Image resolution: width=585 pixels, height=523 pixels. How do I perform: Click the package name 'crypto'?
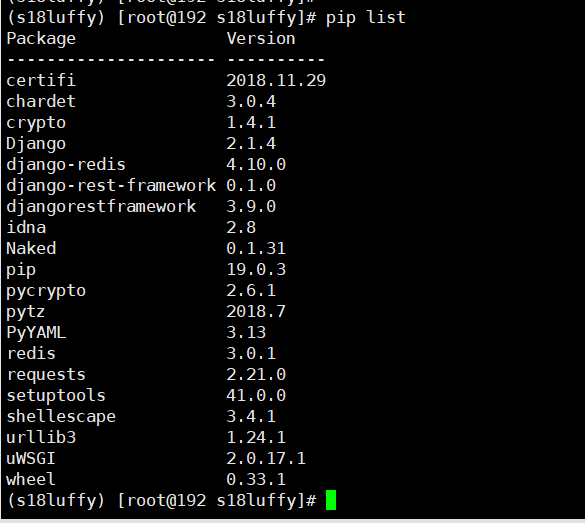36,123
